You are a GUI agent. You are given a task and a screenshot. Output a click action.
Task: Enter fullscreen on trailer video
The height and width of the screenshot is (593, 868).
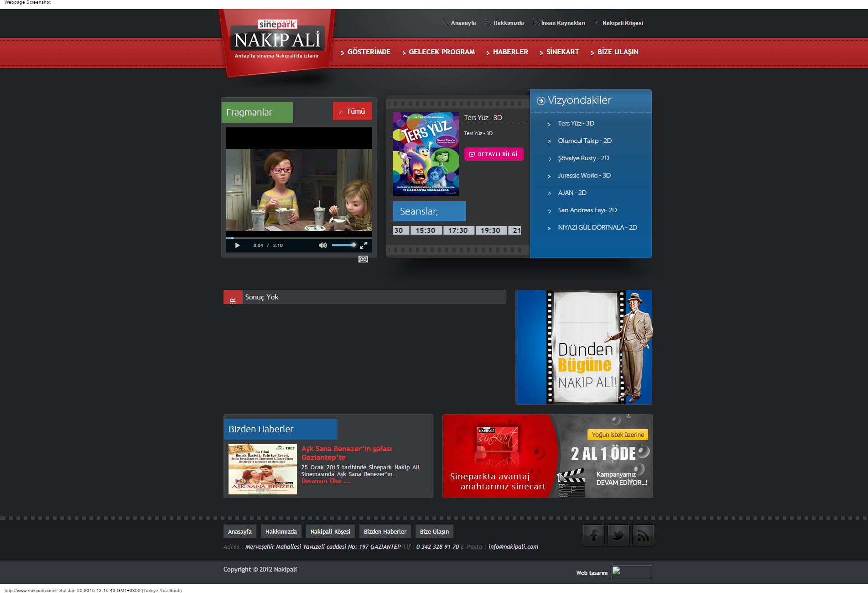tap(364, 246)
